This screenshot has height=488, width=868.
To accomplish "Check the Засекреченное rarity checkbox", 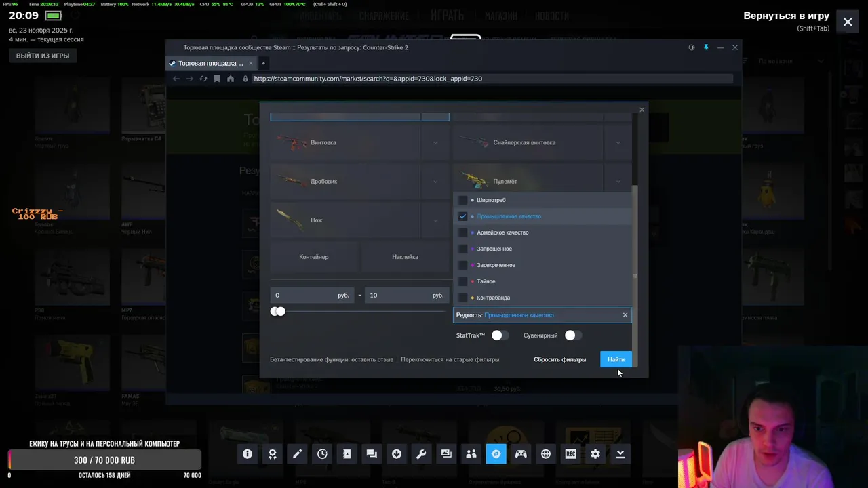I will 463,265.
